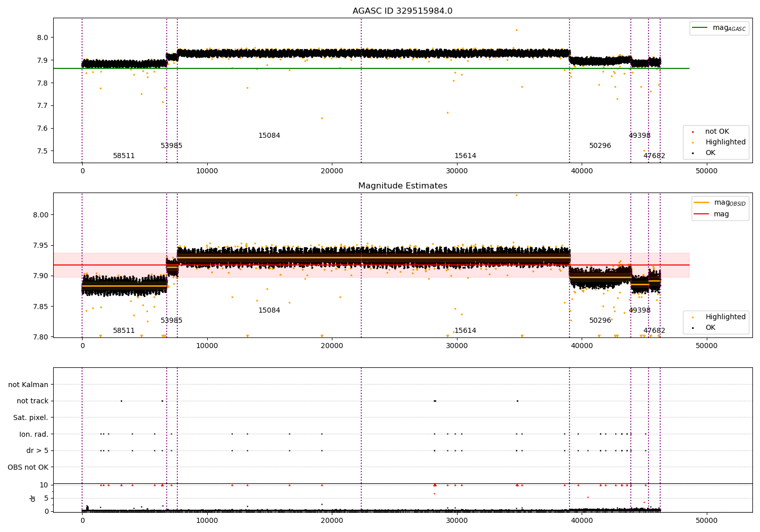Click the title AGASC ID 329515984.0
The height and width of the screenshot is (532, 760).
tap(402, 11)
